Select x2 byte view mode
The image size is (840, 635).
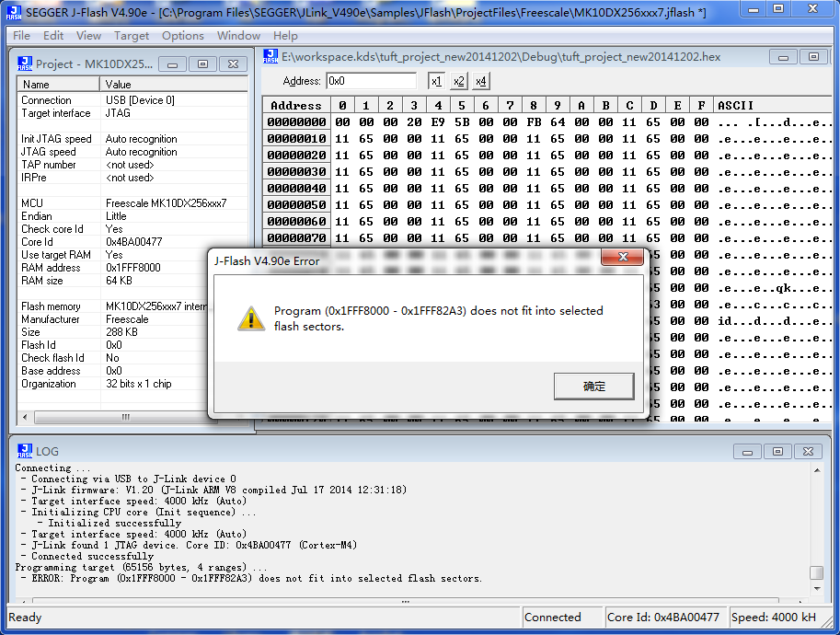pyautogui.click(x=458, y=81)
